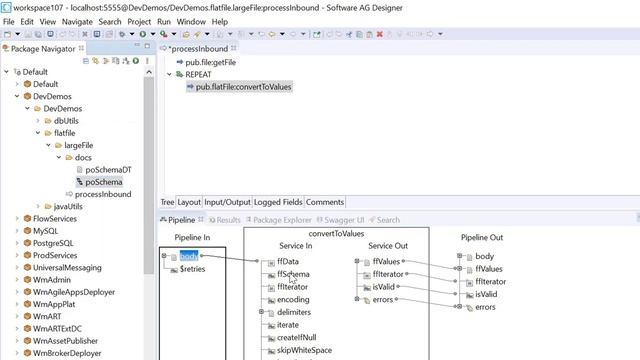
Task: Click the New item toolbar icon
Action: point(7,34)
